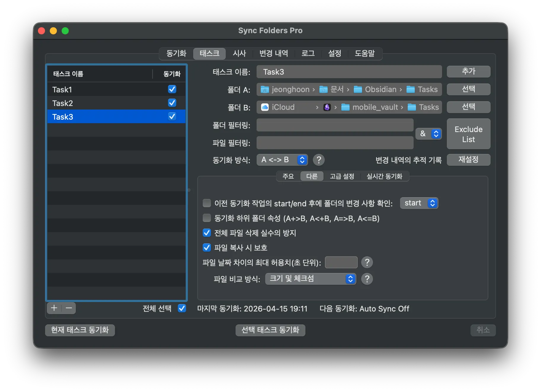The width and height of the screenshot is (541, 392).
Task: Open the & filter operator dropdown
Action: [x=428, y=134]
